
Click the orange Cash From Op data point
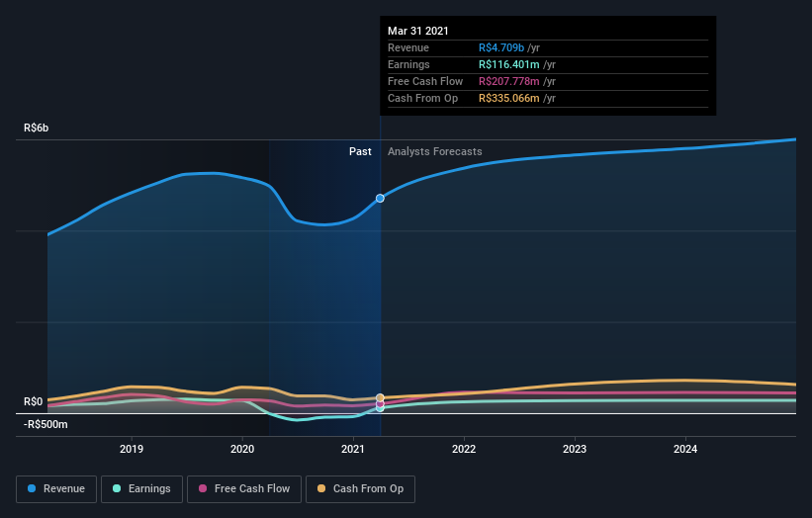point(380,397)
